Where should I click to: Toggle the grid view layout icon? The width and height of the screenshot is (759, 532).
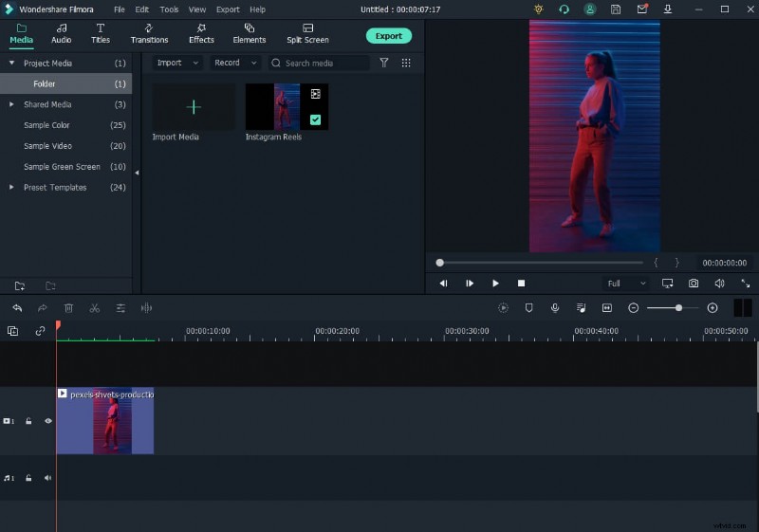(406, 63)
